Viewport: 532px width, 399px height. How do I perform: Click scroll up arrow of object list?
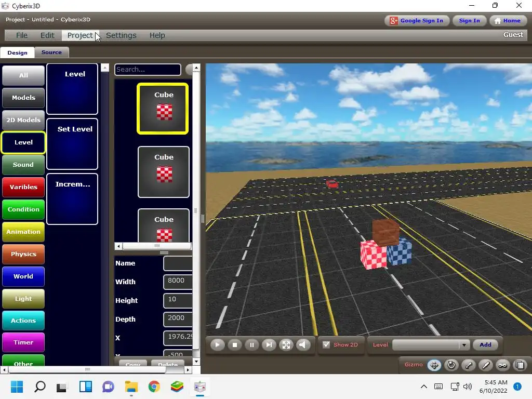pyautogui.click(x=196, y=68)
